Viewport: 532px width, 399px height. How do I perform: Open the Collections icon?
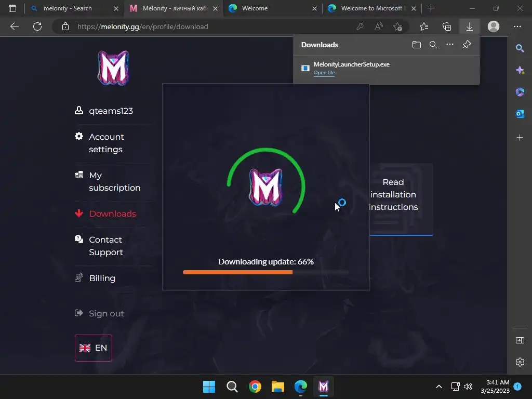[x=447, y=26]
